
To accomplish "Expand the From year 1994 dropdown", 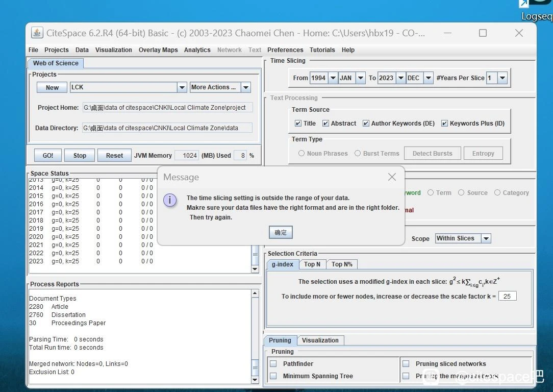I will click(x=333, y=78).
